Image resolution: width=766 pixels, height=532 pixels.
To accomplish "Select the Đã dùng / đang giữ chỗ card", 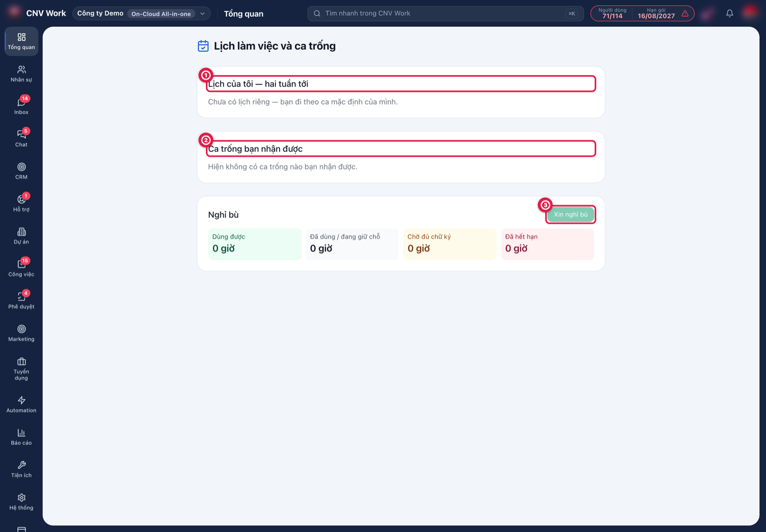I will coord(352,244).
